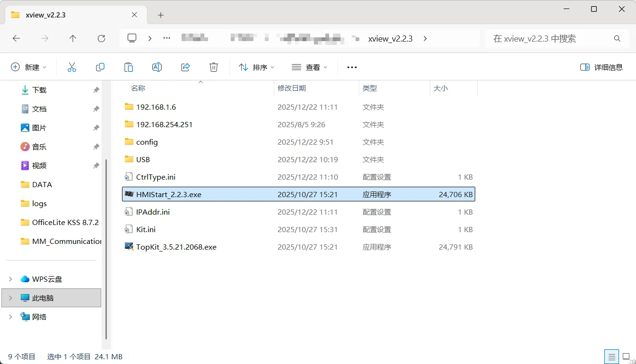Click the Up navigation arrow icon

pos(73,38)
